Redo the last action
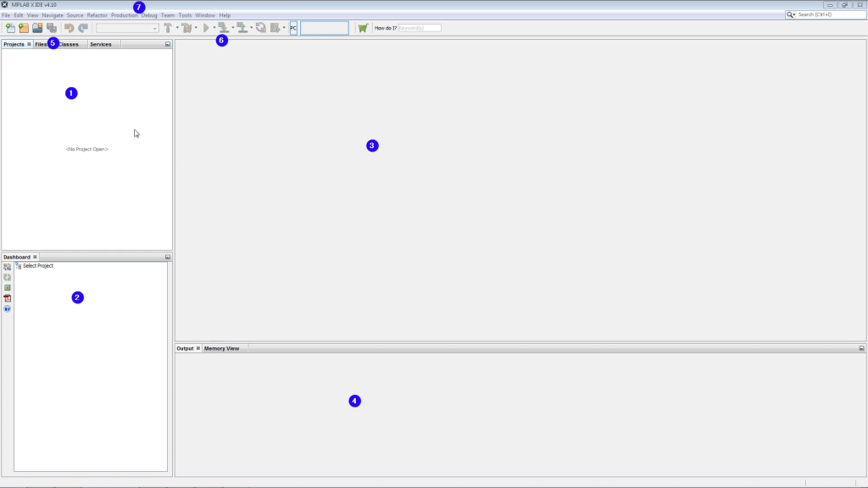The image size is (868, 488). pyautogui.click(x=82, y=27)
